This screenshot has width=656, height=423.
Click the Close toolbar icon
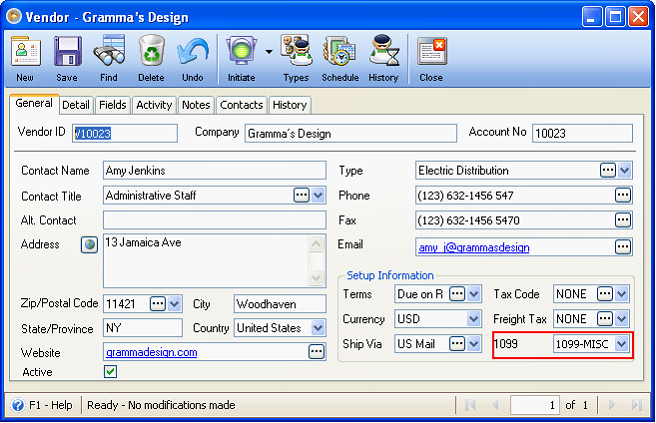(x=432, y=51)
